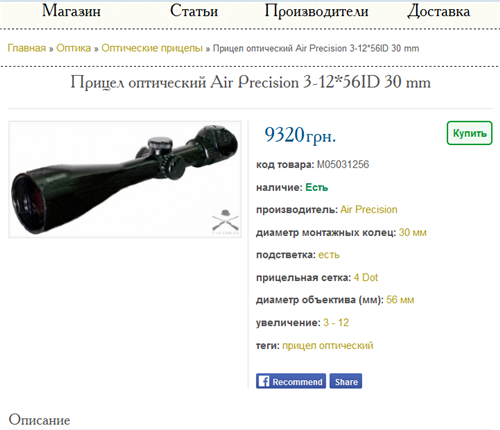
Task: Click the Facebook Recommend button
Action: (291, 381)
